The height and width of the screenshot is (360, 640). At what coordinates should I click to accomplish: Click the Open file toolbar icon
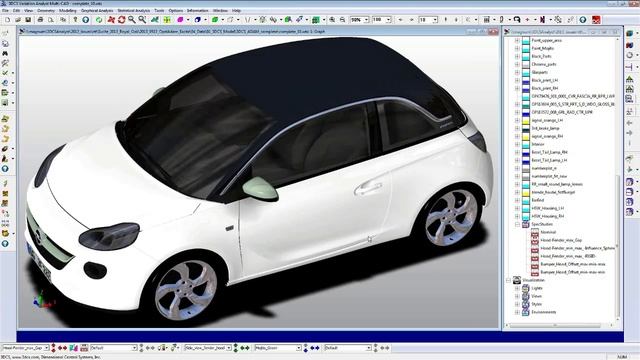(18, 20)
